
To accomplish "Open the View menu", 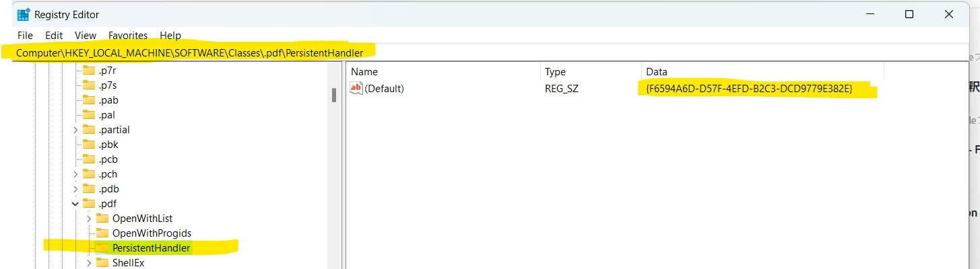I will click(x=86, y=35).
